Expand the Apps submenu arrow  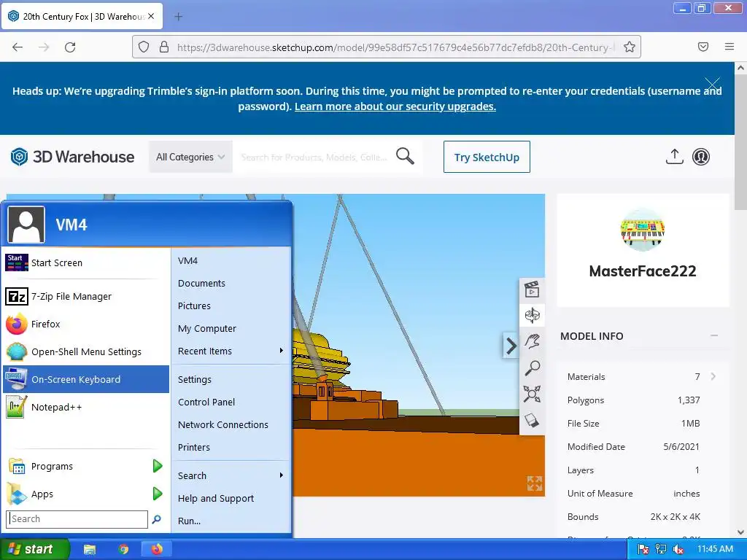[x=158, y=494]
